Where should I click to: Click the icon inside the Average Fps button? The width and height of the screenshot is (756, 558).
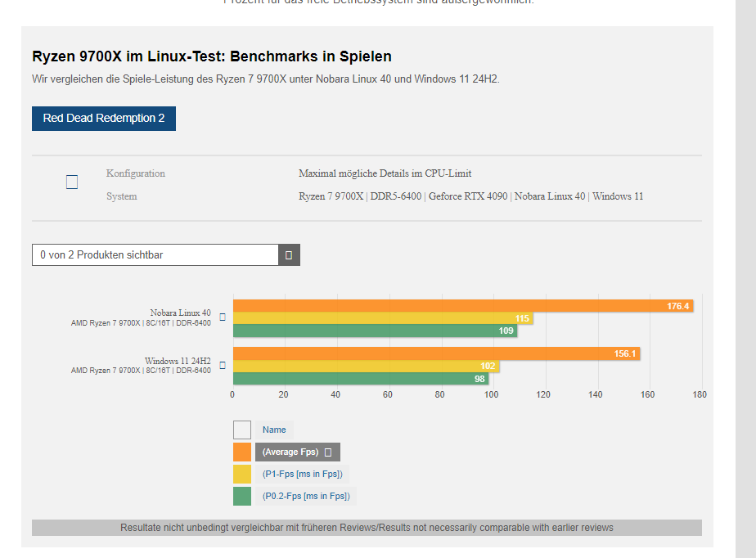328,452
